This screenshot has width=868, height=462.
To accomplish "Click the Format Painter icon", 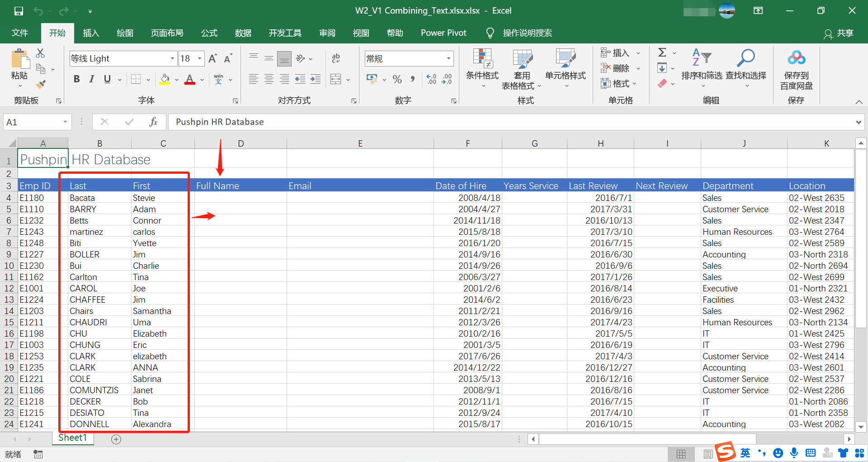I will (x=40, y=84).
